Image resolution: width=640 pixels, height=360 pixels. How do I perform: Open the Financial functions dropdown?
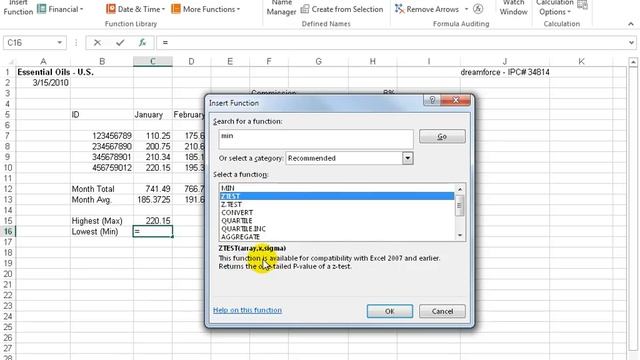(x=60, y=9)
